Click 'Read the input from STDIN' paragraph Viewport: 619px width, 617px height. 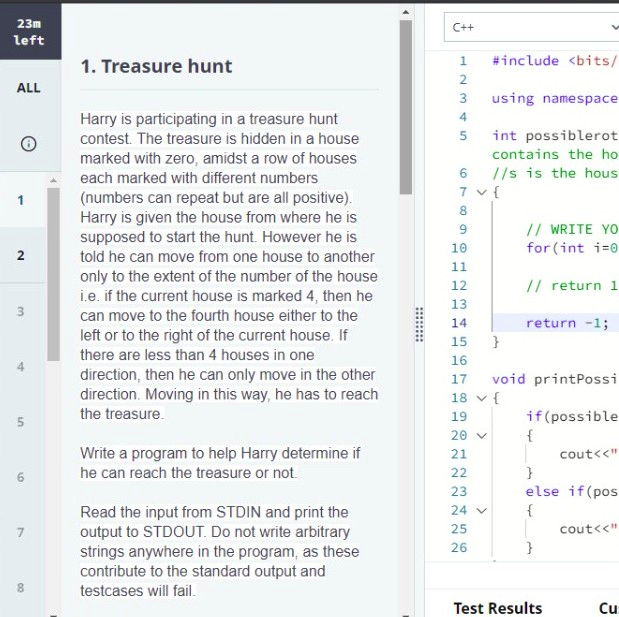tap(219, 551)
